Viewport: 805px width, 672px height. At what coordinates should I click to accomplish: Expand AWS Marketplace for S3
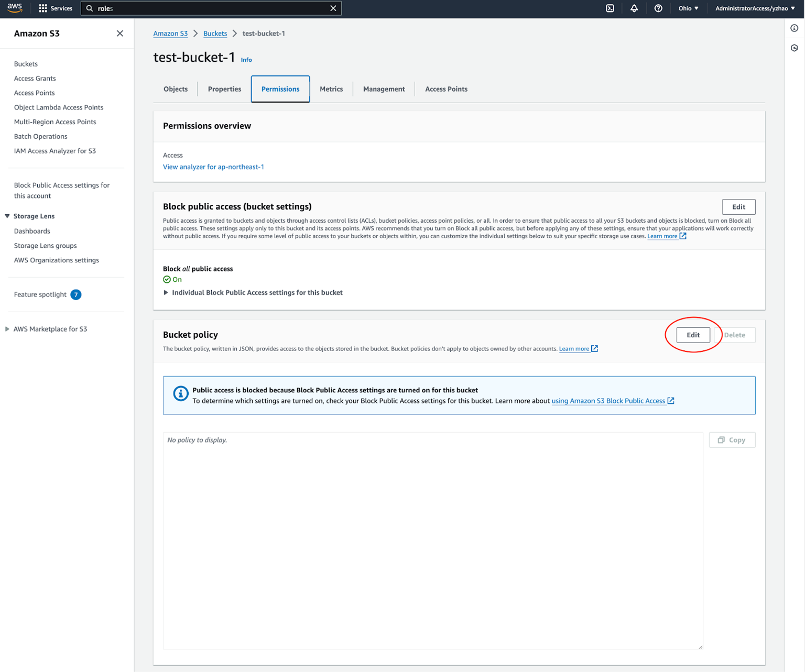7,329
